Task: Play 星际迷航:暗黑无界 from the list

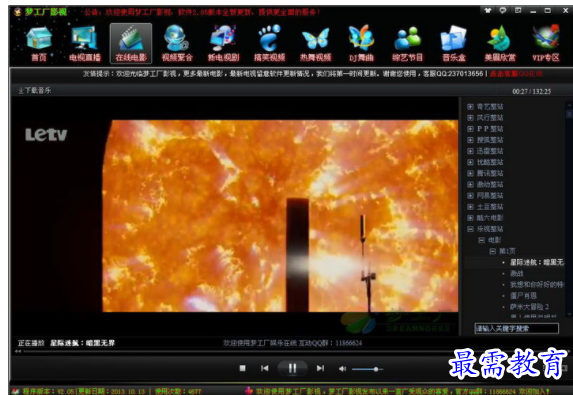Action: 537,262
